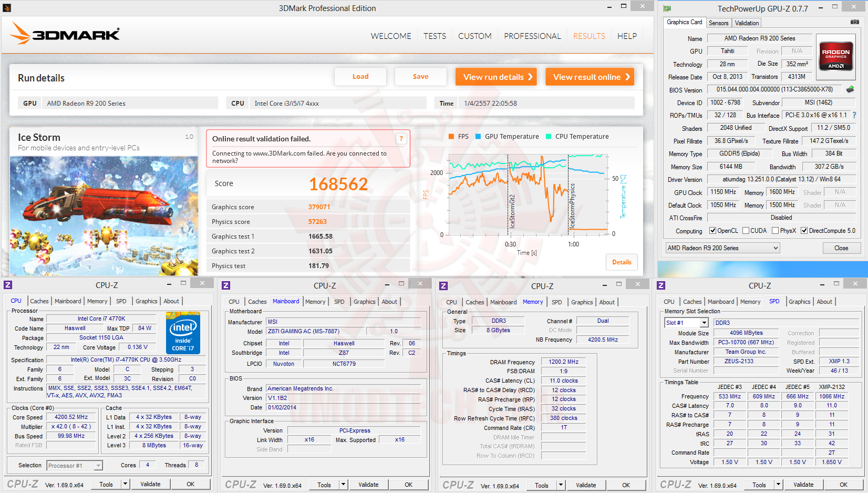Open the GPU selection dropdown in GPU-Z
The image size is (868, 493).
click(x=722, y=248)
